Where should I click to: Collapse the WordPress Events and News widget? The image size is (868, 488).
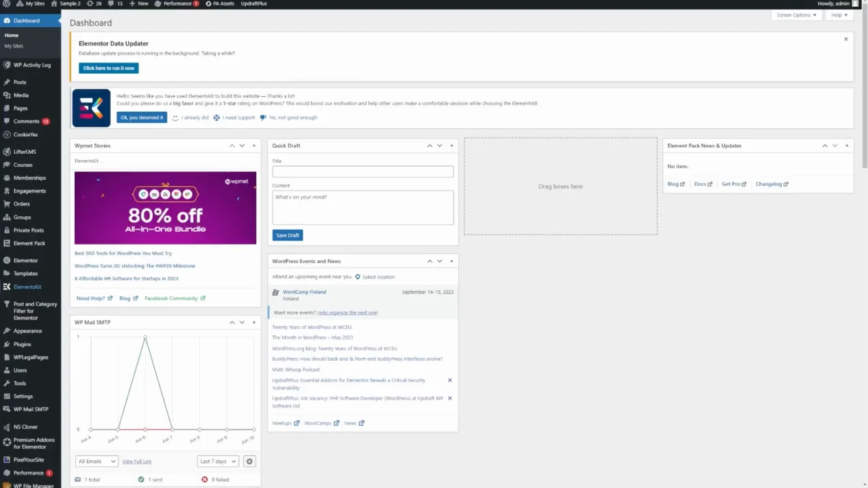pos(452,261)
